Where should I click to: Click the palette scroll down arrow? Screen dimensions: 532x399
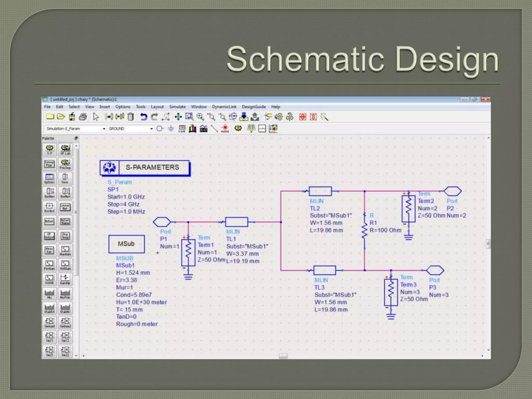76,356
